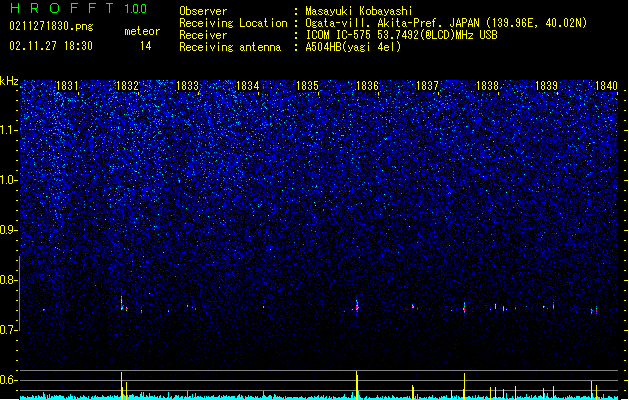This screenshot has width=629, height=400.
Task: Click the 1831 time marker
Action: (67, 86)
